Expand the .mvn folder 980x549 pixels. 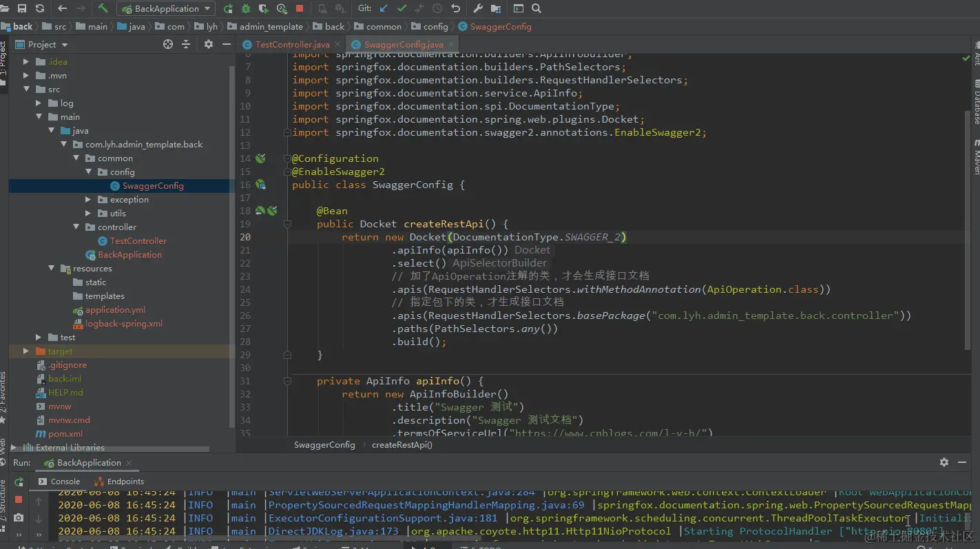[26, 75]
